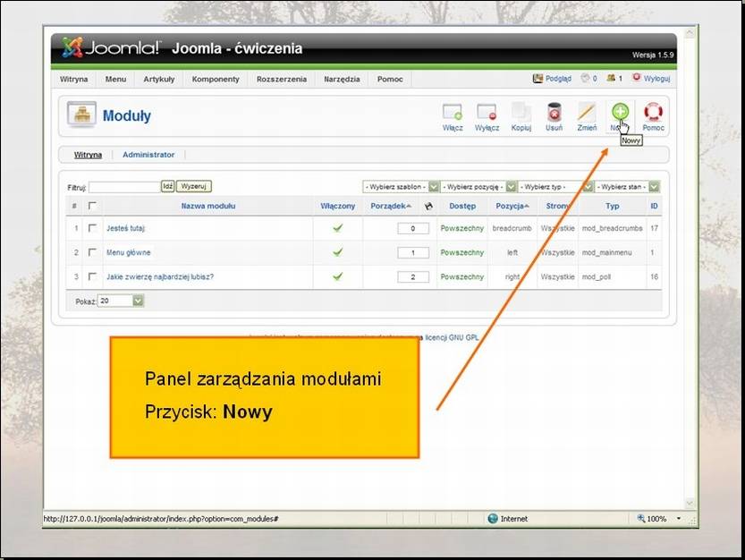Sort by ID column header
745x560 pixels.
point(654,206)
